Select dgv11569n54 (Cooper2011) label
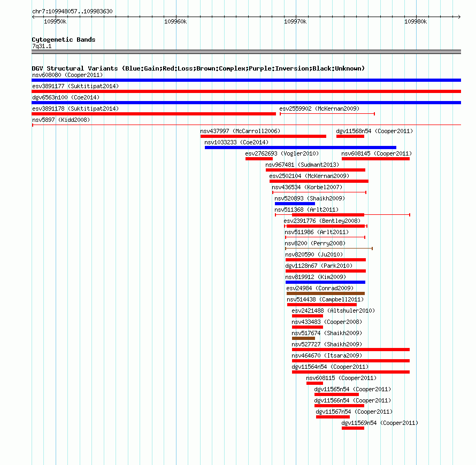 tap(380, 423)
